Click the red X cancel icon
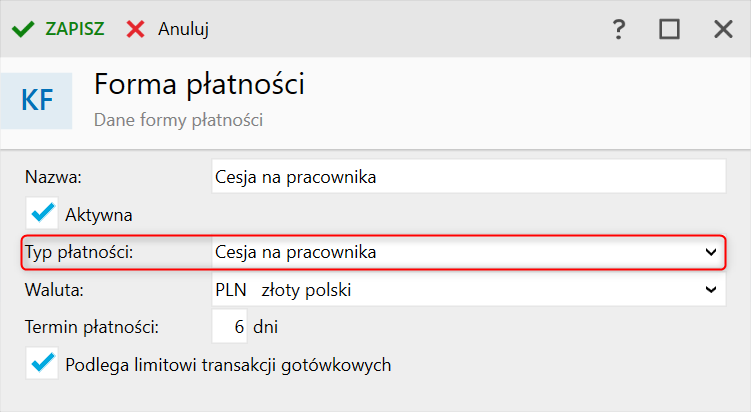Screen dimensions: 751x412 (x=136, y=29)
